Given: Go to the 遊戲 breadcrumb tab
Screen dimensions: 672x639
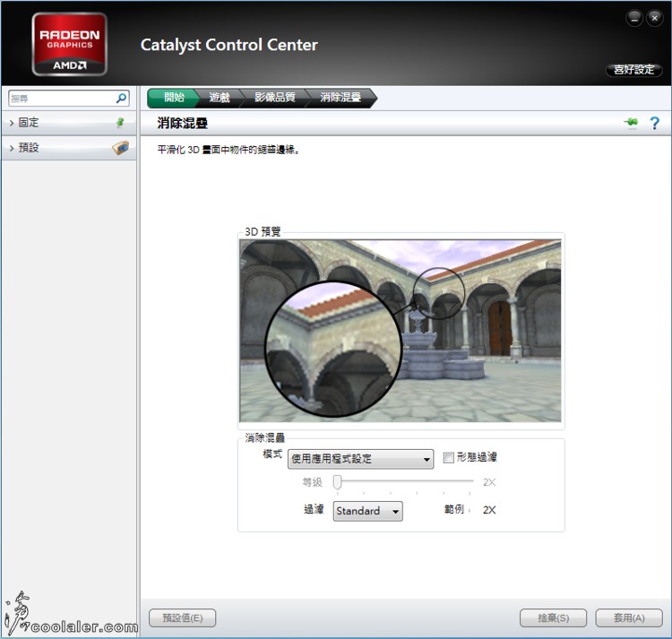Looking at the screenshot, I should point(220,98).
